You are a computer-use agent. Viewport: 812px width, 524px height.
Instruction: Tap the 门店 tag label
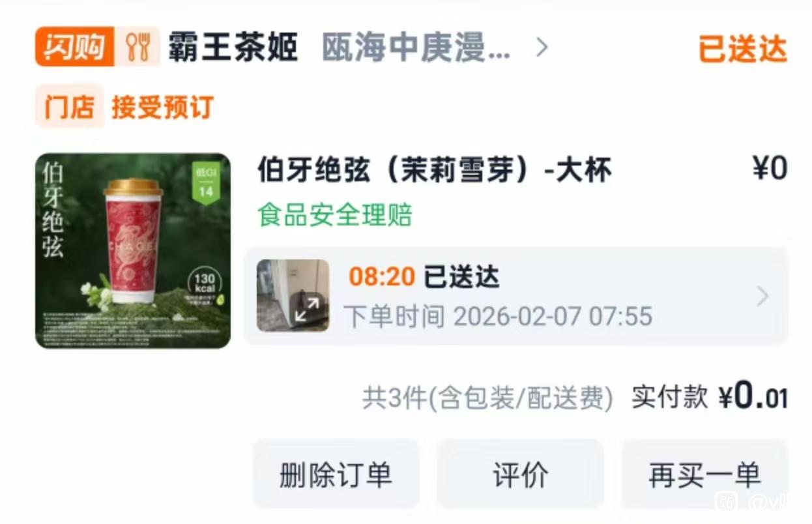point(70,106)
